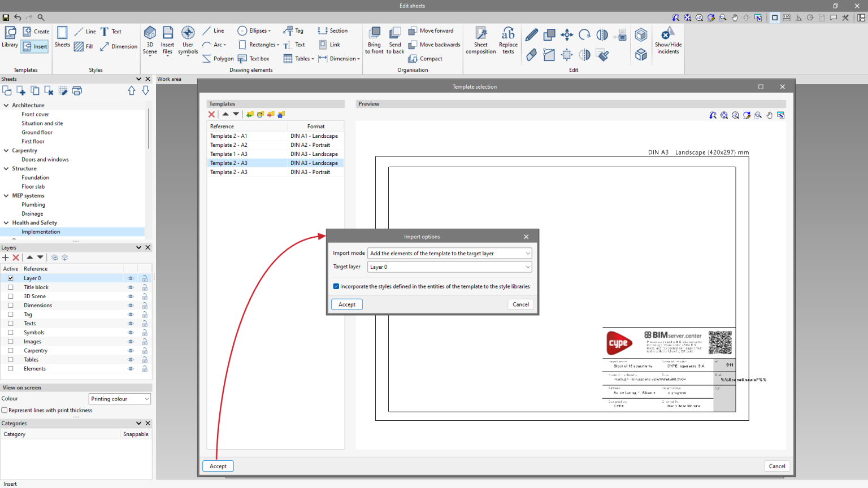Select the Replace texts tool

coord(507,40)
